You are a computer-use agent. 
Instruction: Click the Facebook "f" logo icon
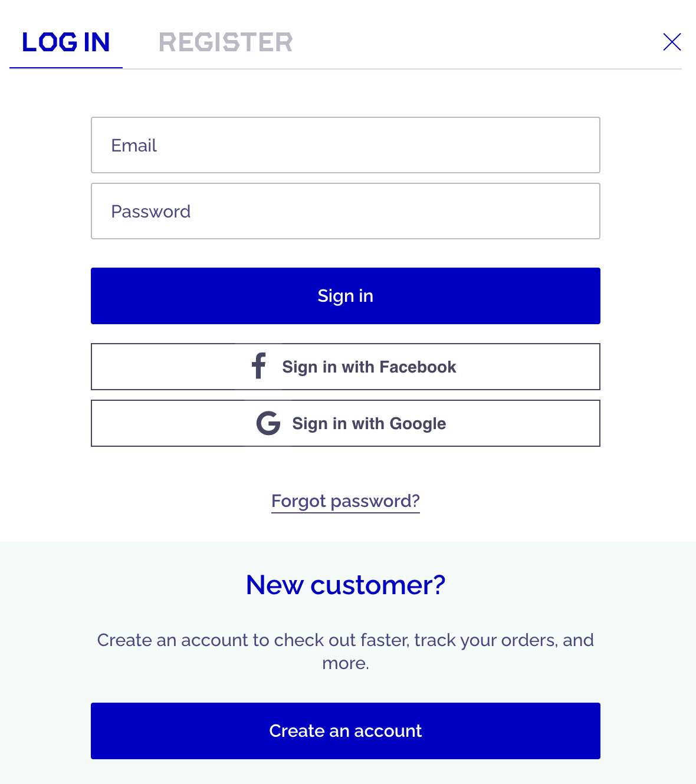click(259, 366)
